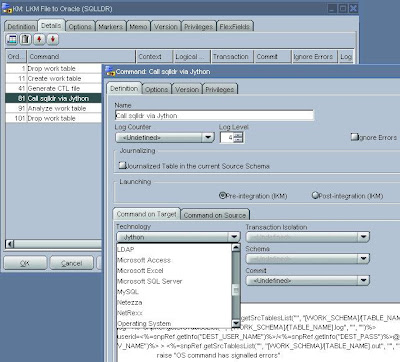This screenshot has height=362, width=400.
Task: Open the Markers tab
Action: [x=111, y=26]
